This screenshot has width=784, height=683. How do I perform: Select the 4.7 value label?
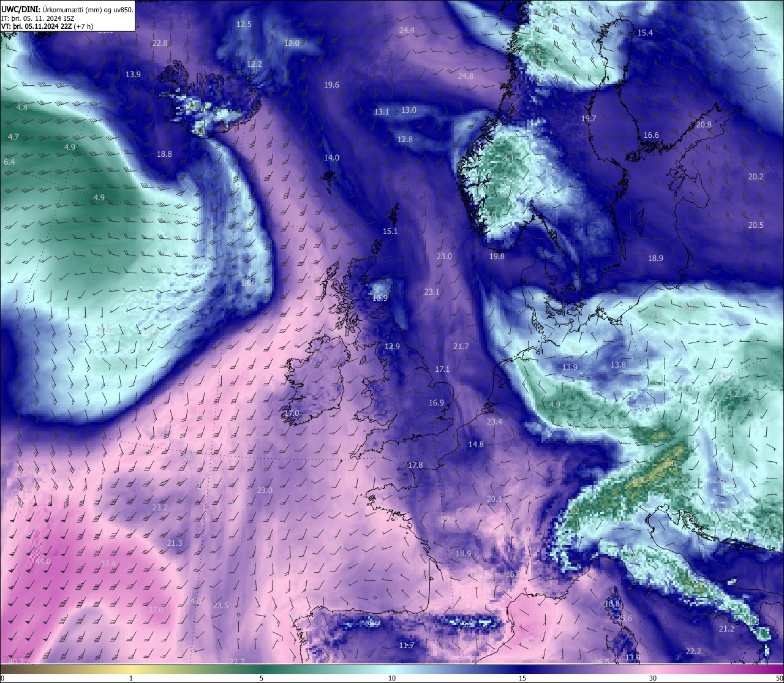[x=13, y=137]
